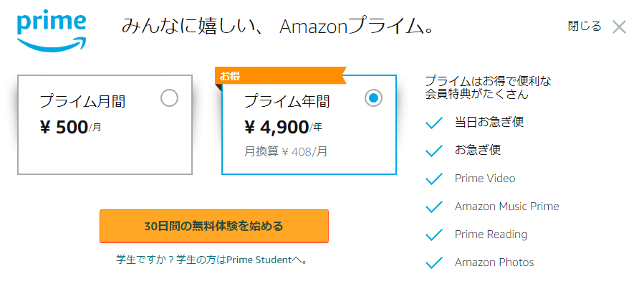Click the Amazon Music Prime benefit text
The width and height of the screenshot is (644, 289).
pos(507,207)
